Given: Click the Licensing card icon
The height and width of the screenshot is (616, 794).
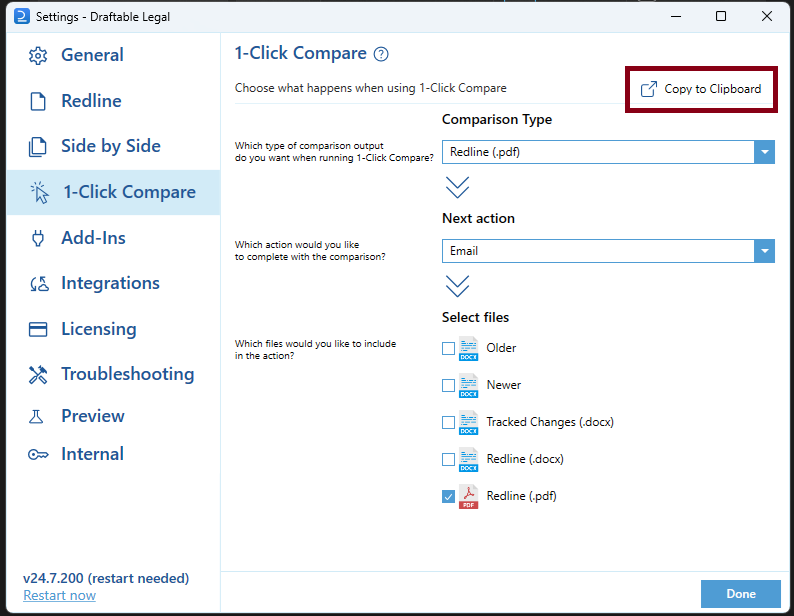Looking at the screenshot, I should pos(38,329).
